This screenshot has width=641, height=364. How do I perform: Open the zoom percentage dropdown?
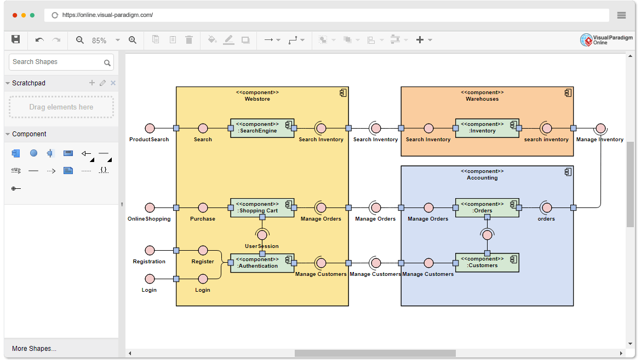pyautogui.click(x=117, y=39)
